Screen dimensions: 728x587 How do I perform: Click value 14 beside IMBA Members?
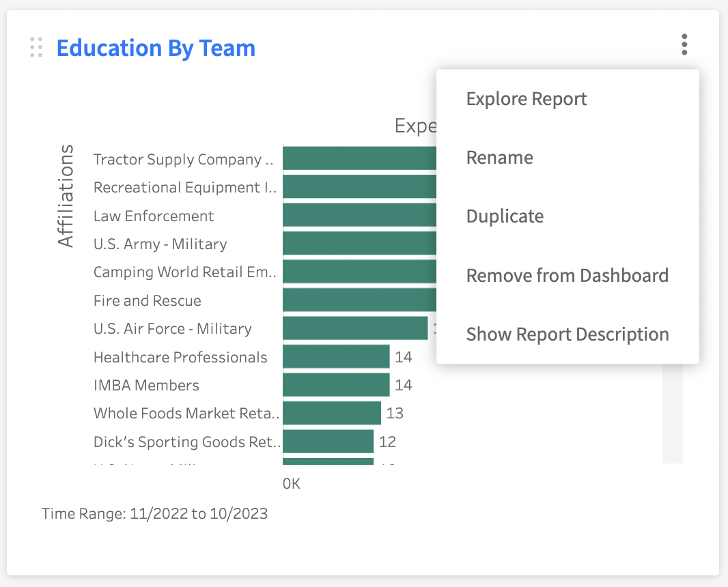tap(404, 385)
